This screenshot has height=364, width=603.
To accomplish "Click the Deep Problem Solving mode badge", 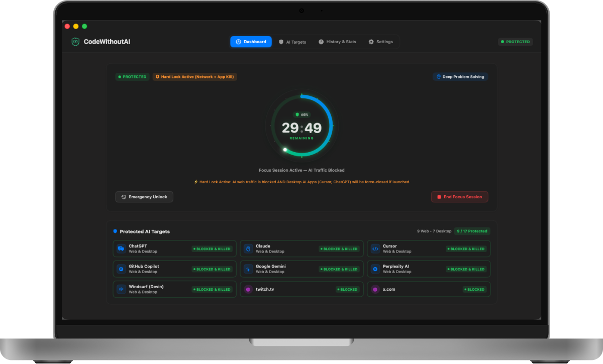I will point(460,77).
